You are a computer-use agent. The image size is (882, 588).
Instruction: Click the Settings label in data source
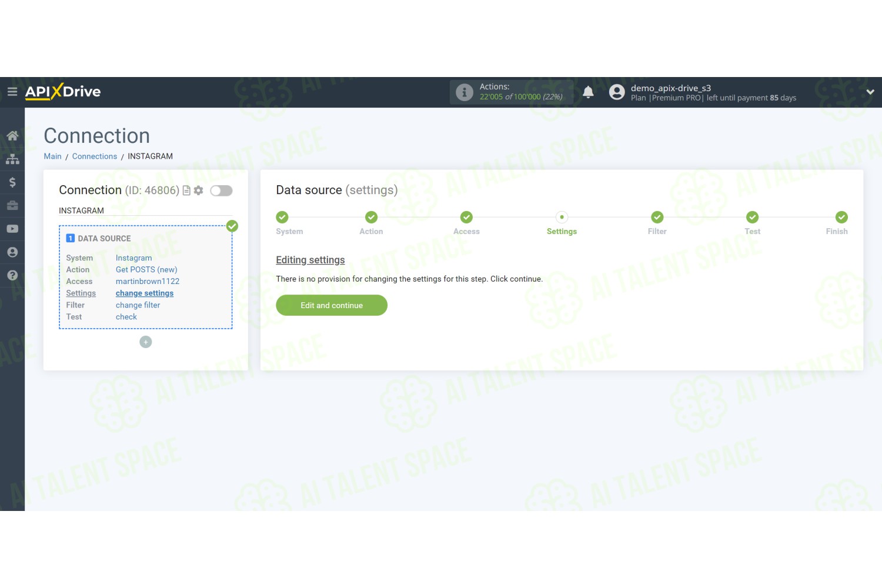[81, 293]
